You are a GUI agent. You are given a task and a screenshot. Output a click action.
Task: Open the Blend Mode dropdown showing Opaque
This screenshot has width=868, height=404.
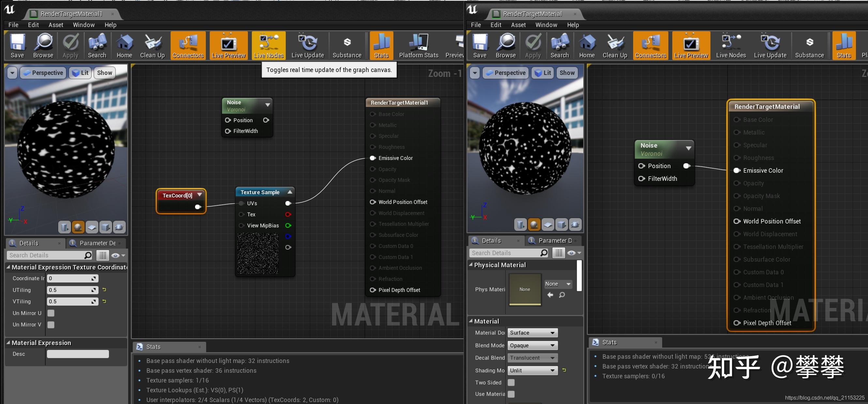coord(532,345)
